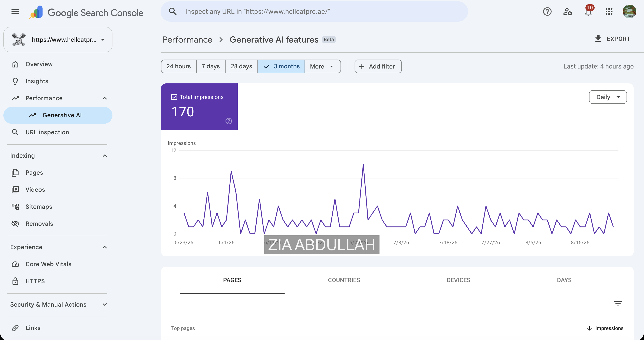Open the Help question mark icon
644x340 pixels.
(547, 11)
